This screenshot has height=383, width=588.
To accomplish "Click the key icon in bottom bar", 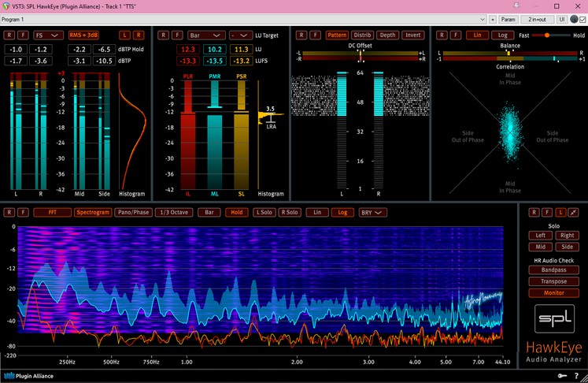I will coord(562,375).
